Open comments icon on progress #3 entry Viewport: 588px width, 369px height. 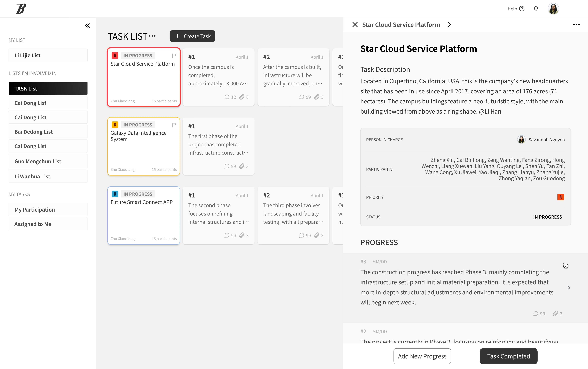click(x=536, y=314)
